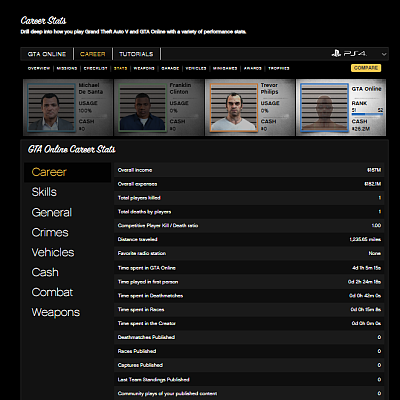The image size is (400, 400).
Task: Click the Trevor Philips name text
Action: tap(269, 88)
